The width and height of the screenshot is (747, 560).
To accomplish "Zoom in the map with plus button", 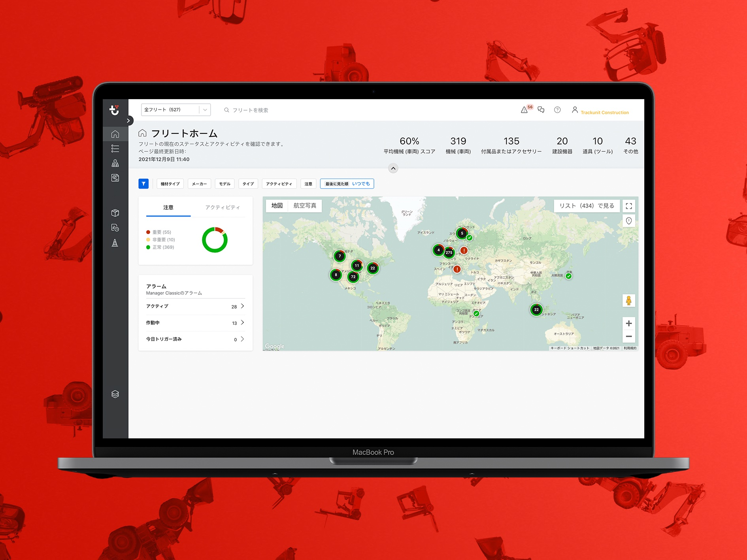I will pos(628,323).
